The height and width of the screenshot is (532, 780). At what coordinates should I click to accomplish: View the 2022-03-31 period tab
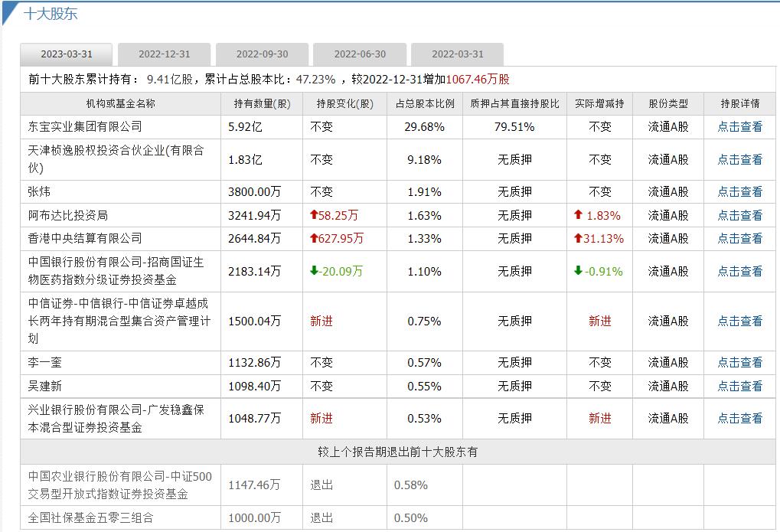457,54
